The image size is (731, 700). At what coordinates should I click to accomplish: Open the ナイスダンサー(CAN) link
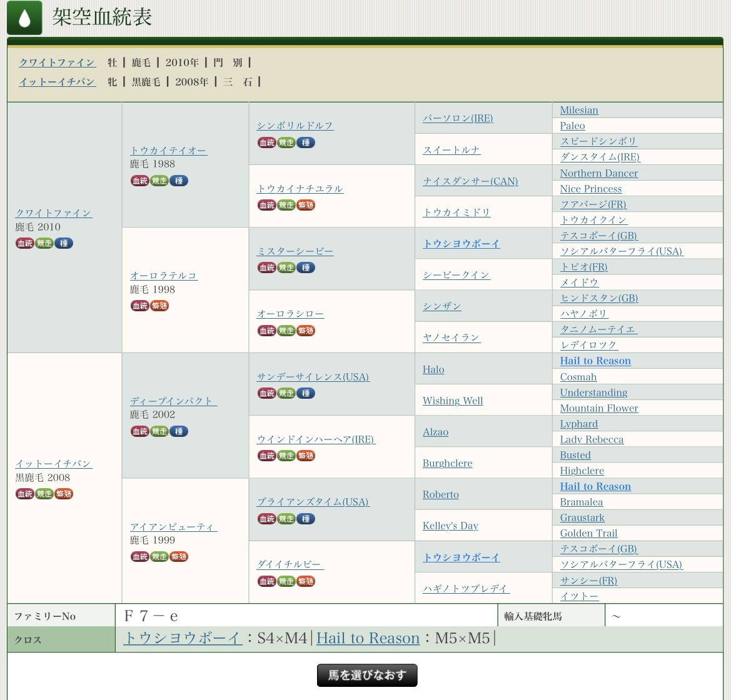(x=470, y=181)
